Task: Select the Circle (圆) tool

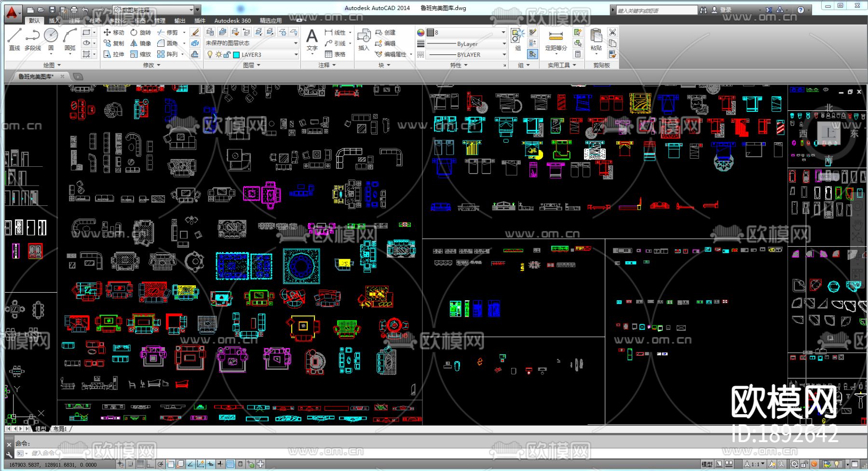Action: tap(51, 39)
